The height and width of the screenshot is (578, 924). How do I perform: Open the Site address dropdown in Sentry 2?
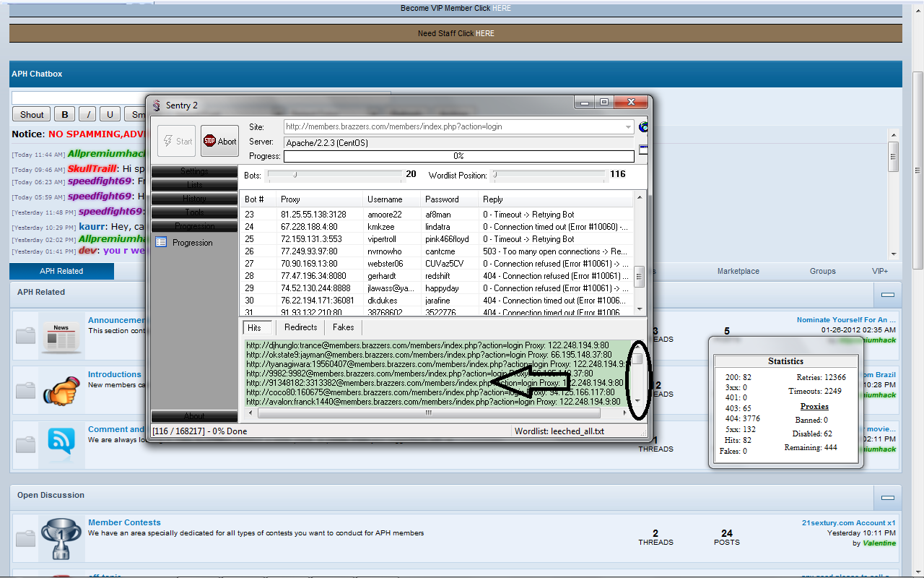pos(628,127)
